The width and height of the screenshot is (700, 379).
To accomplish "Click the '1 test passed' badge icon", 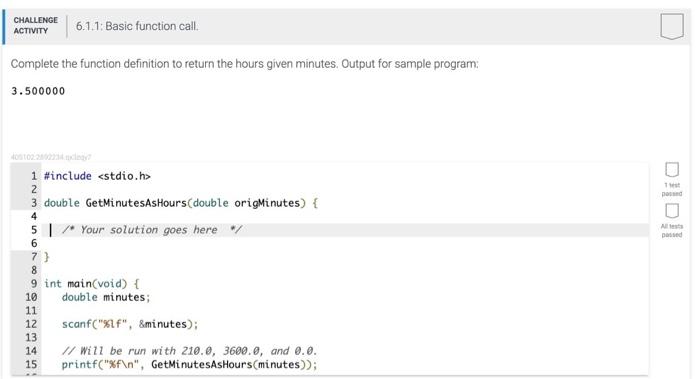I will [x=672, y=170].
